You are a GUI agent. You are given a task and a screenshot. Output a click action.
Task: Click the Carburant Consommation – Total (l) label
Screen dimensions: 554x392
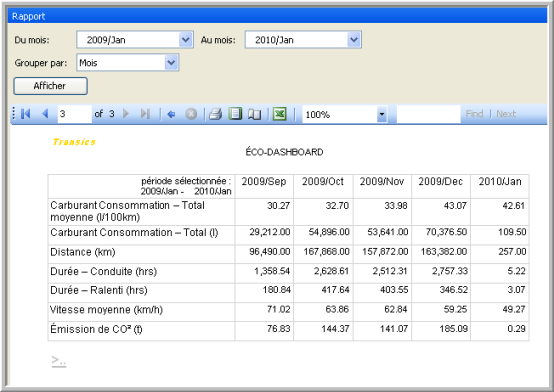[x=134, y=233]
